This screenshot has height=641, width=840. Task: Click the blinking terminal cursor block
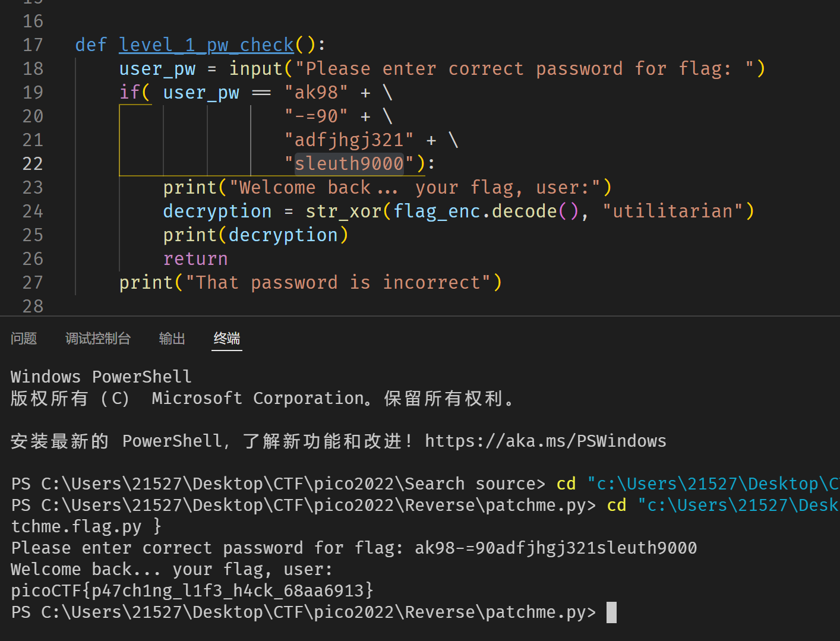click(x=611, y=612)
